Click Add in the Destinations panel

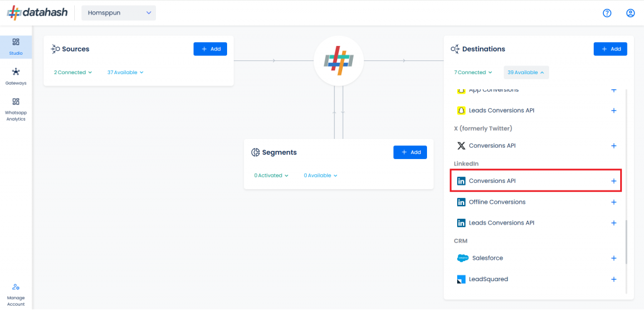[x=610, y=49]
